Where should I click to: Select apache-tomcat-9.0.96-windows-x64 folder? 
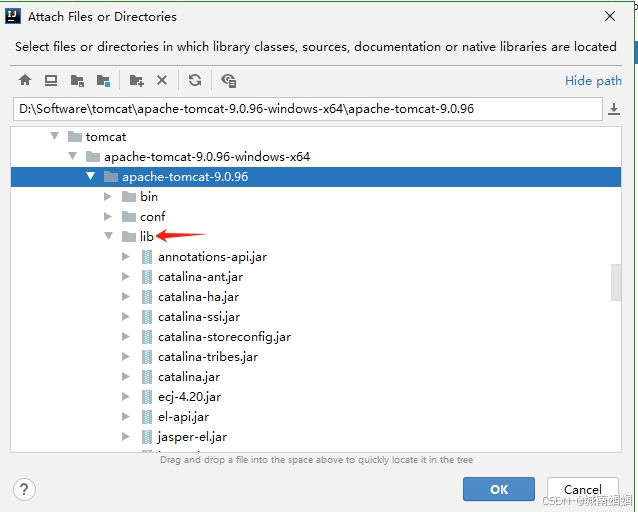tap(316, 156)
